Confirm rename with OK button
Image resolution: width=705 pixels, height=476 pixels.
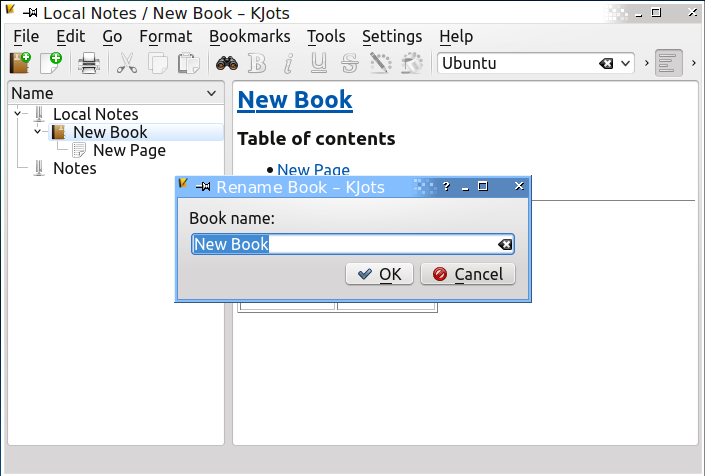pos(379,274)
